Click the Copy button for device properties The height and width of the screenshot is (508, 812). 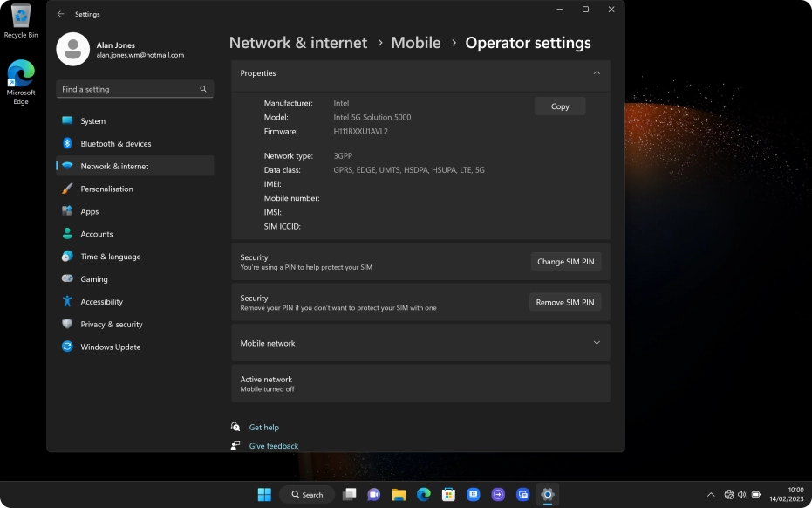[x=559, y=106]
